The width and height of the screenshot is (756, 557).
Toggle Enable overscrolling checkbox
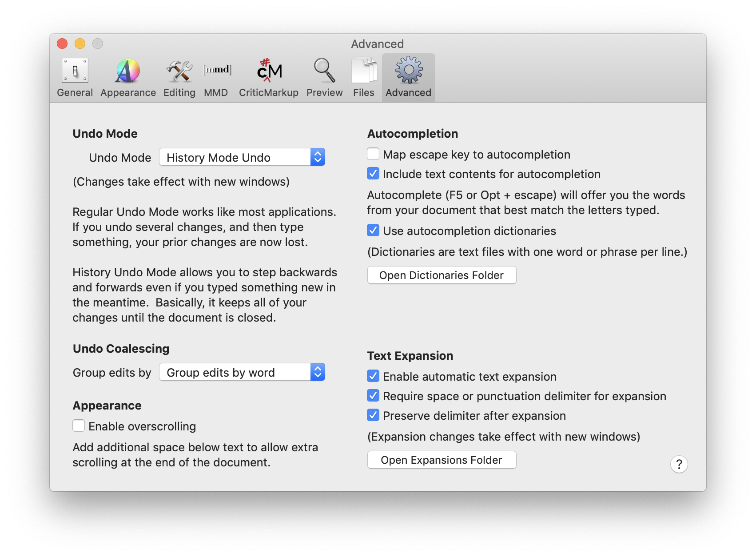coord(79,426)
